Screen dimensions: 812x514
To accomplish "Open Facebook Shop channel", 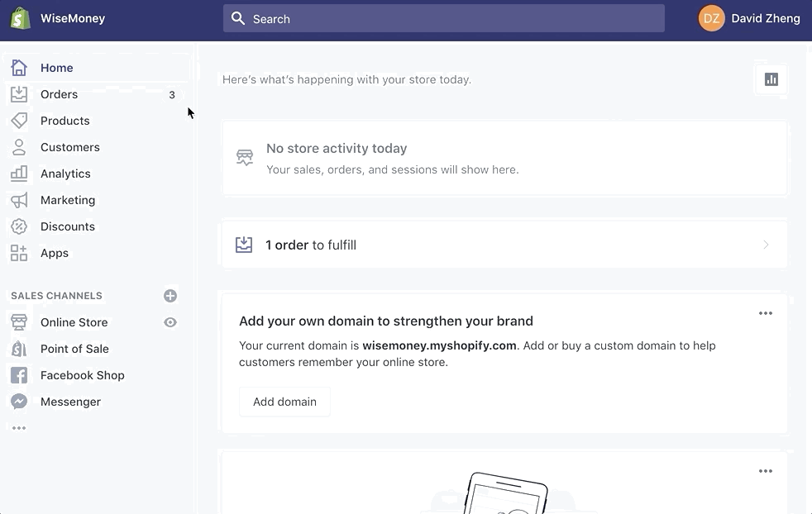I will [83, 375].
